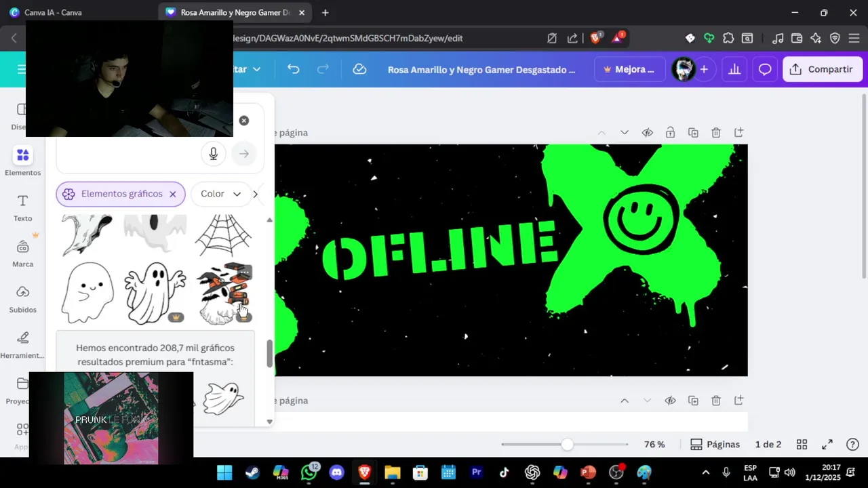The image size is (868, 488).
Task: Select the smiling simple ghost graphic
Action: coord(87,293)
